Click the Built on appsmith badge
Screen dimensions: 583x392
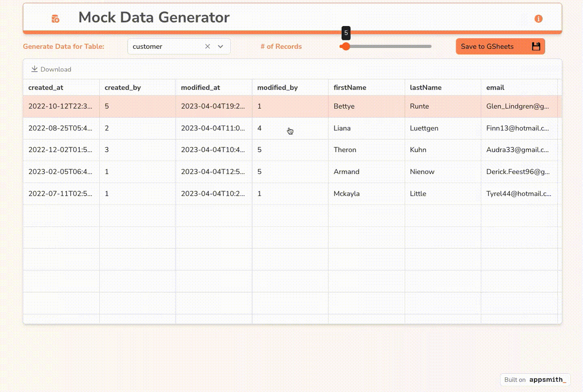click(535, 379)
